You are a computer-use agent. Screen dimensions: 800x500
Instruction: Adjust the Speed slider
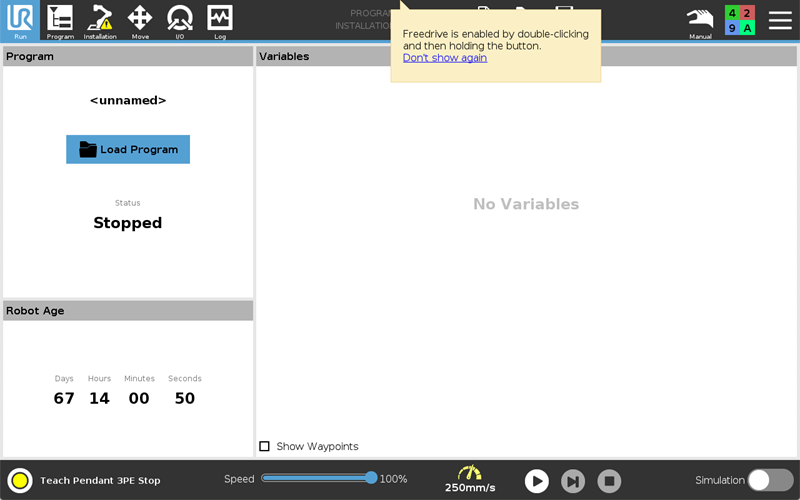pyautogui.click(x=371, y=478)
